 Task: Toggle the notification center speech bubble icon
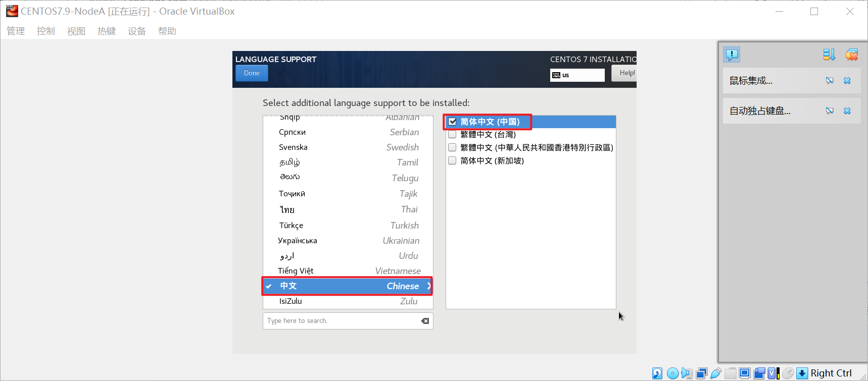click(x=732, y=55)
